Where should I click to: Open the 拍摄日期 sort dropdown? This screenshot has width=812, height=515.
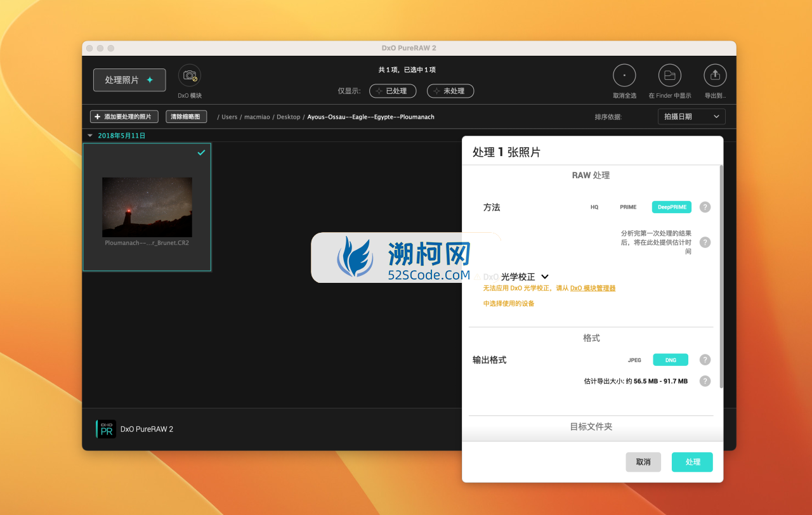pos(691,117)
